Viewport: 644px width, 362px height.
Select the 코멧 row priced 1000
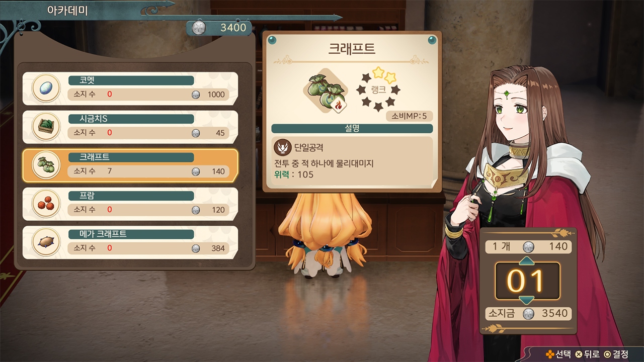(130, 88)
